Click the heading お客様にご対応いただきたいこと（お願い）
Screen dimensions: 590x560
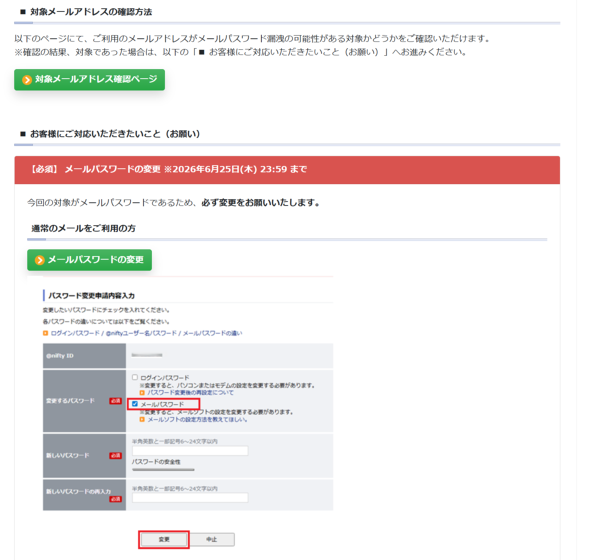click(115, 134)
